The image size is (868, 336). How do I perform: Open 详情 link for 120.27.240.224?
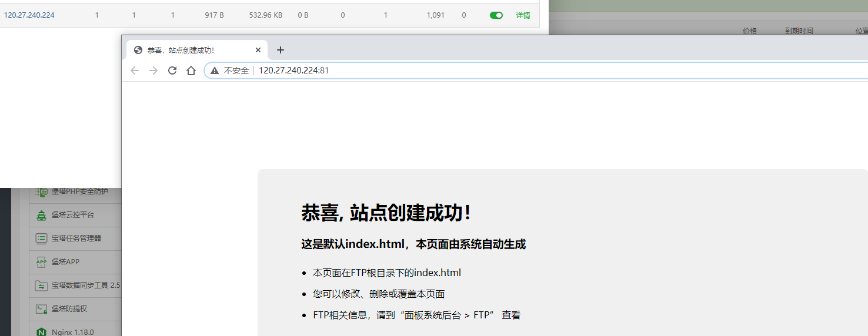coord(523,15)
